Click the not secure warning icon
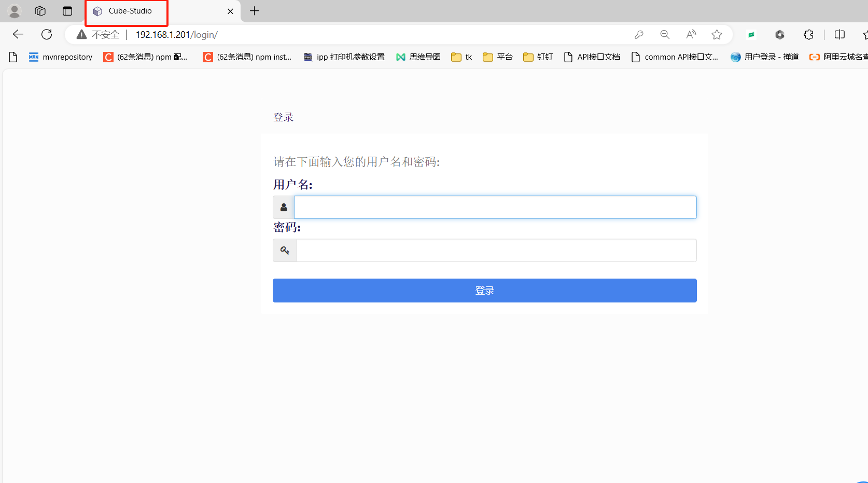The width and height of the screenshot is (868, 483). [x=81, y=34]
